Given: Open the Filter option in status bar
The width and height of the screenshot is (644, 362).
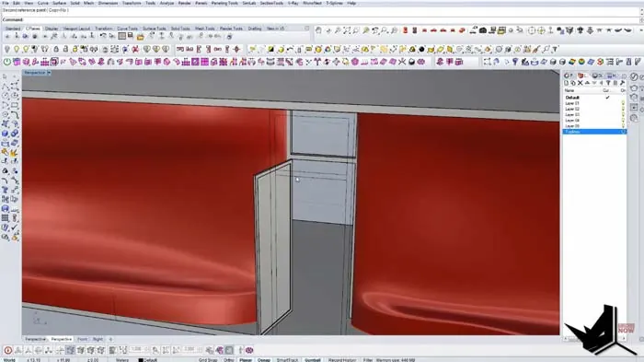Looking at the screenshot, I should [x=368, y=360].
